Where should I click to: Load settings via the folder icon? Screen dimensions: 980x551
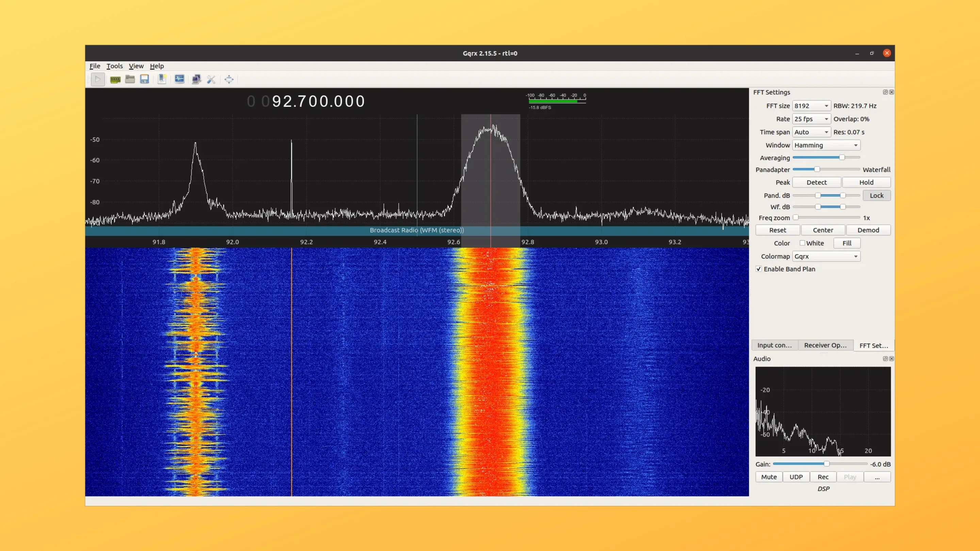pos(130,79)
